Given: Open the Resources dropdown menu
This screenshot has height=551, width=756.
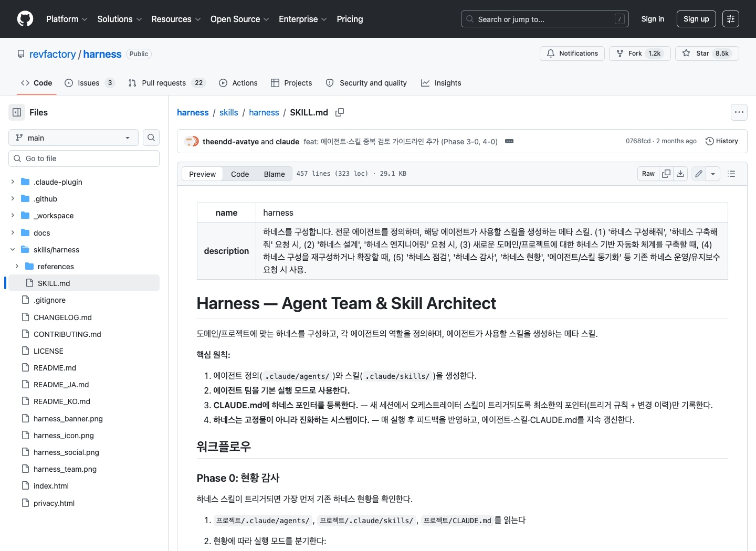Looking at the screenshot, I should (x=176, y=19).
